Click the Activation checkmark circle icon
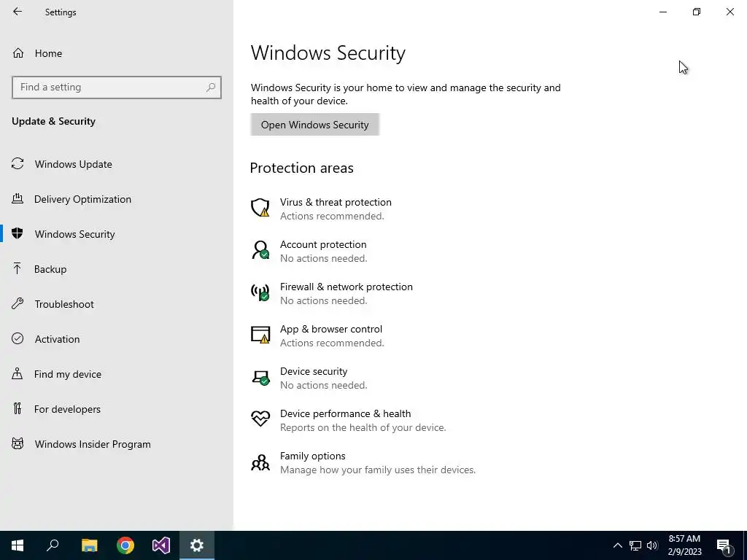The image size is (747, 560). 18,338
